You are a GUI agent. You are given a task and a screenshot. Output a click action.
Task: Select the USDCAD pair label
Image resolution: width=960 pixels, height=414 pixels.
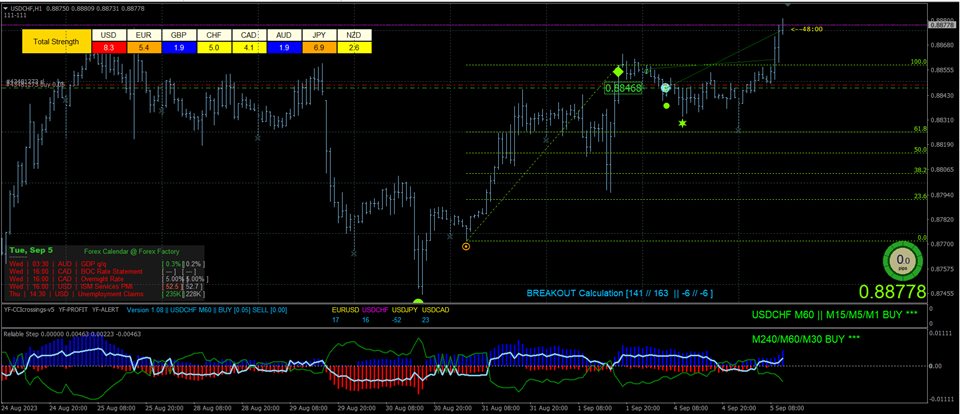(x=435, y=310)
